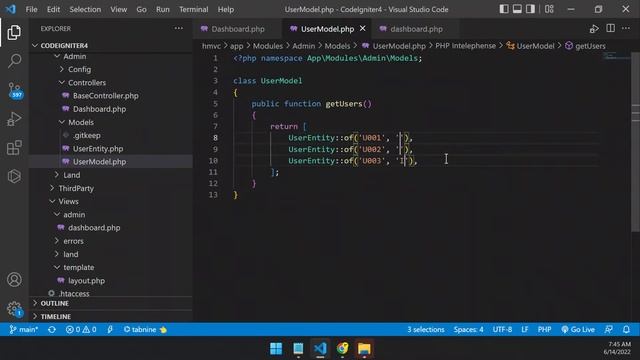Open the Terminal menu
640x360 pixels.
pyautogui.click(x=193, y=9)
